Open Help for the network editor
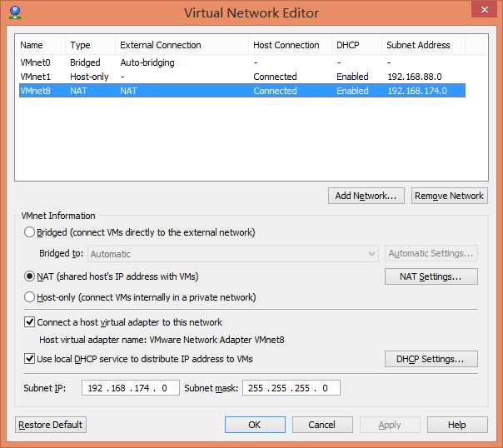Screen dimensions: 503x448 pyautogui.click(x=457, y=425)
